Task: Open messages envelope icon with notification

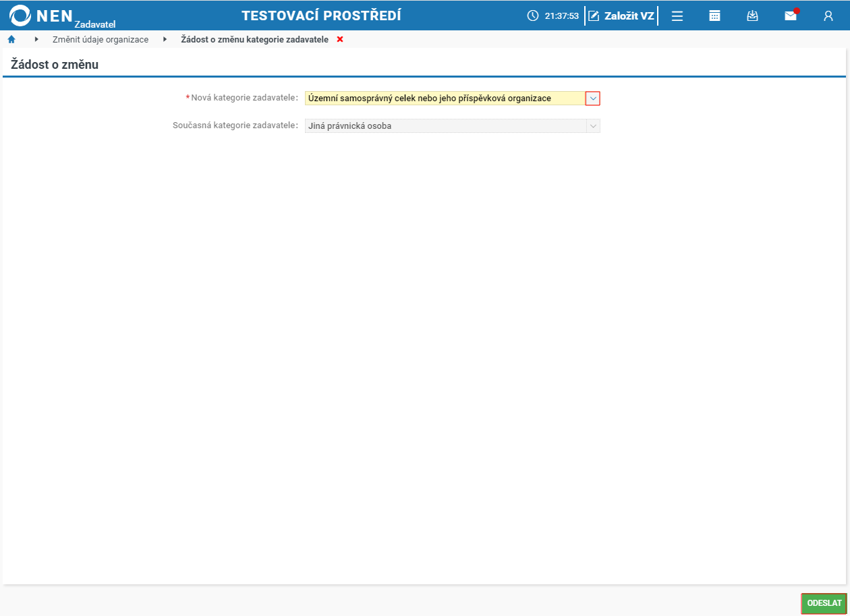Action: (791, 16)
